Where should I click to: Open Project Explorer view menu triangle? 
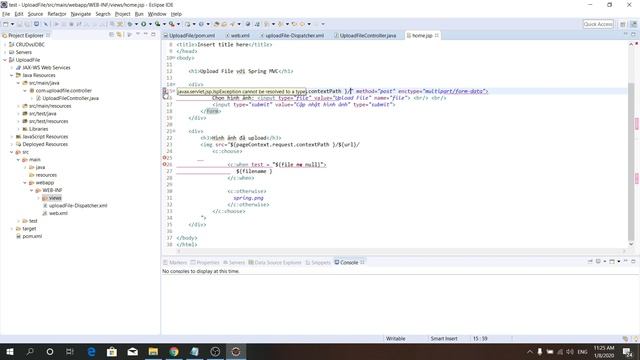(x=138, y=35)
